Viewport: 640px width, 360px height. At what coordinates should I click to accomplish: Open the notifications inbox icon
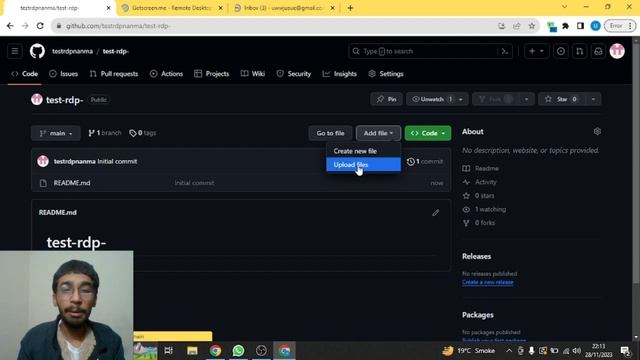pyautogui.click(x=598, y=51)
